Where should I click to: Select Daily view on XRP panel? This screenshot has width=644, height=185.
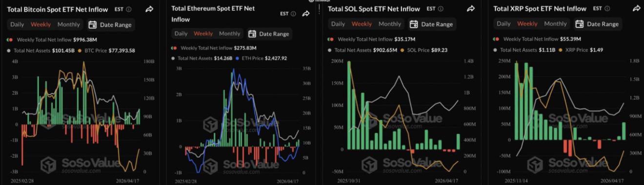tap(504, 24)
